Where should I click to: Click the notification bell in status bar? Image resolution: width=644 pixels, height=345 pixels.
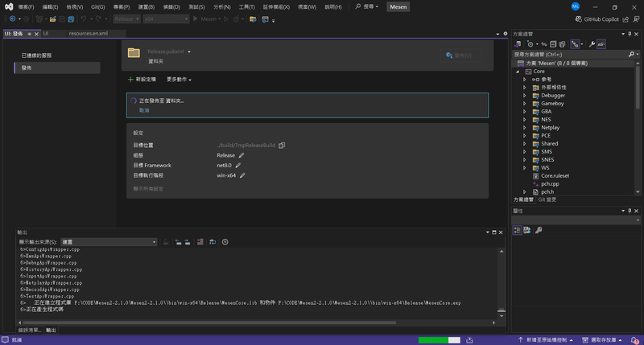pyautogui.click(x=634, y=340)
